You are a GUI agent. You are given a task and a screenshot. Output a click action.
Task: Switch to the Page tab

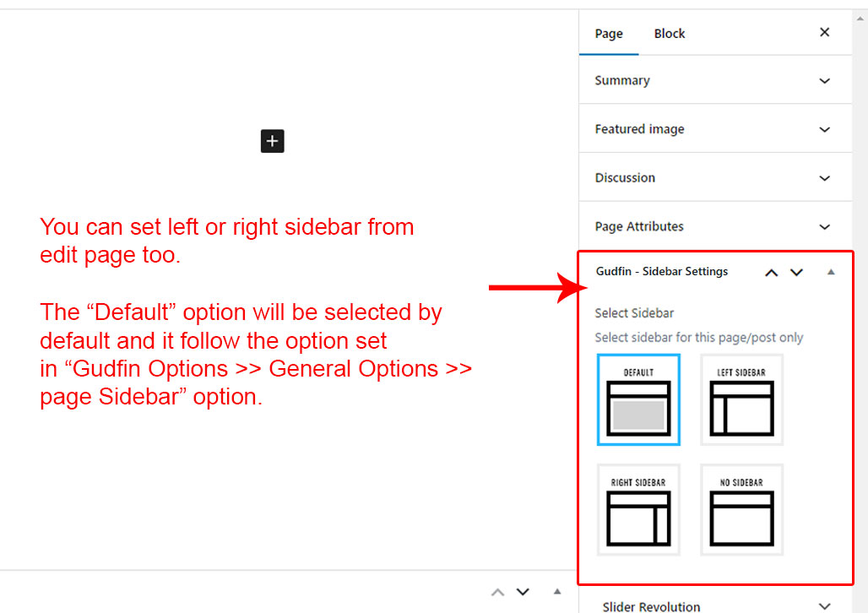click(609, 34)
